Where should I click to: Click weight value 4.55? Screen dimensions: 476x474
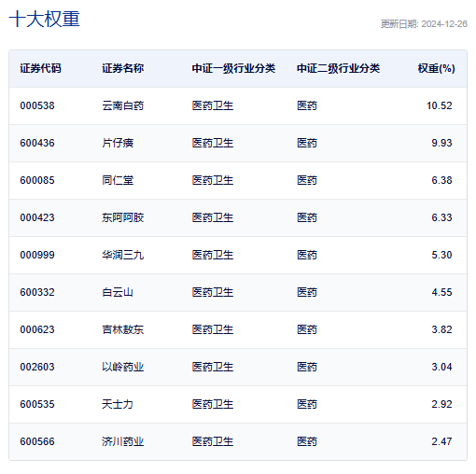[441, 292]
